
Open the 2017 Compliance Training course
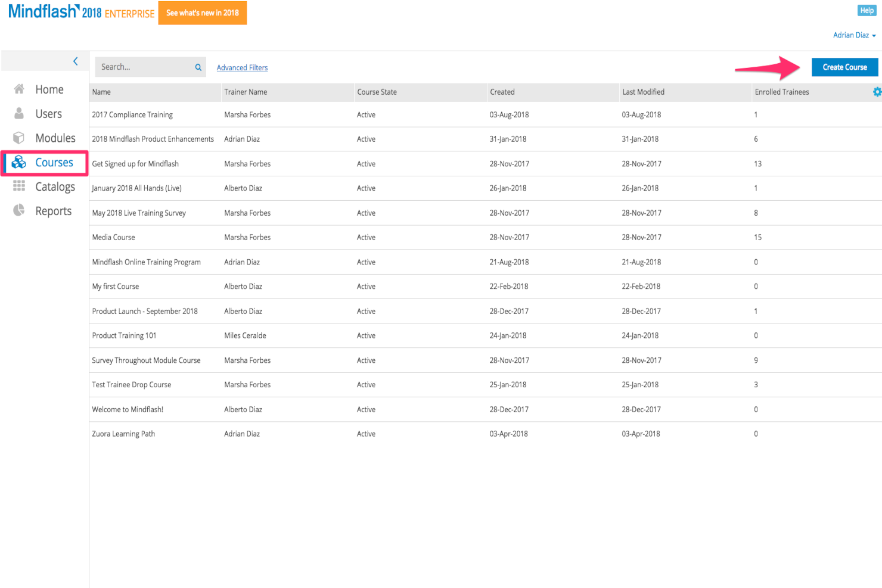[132, 115]
